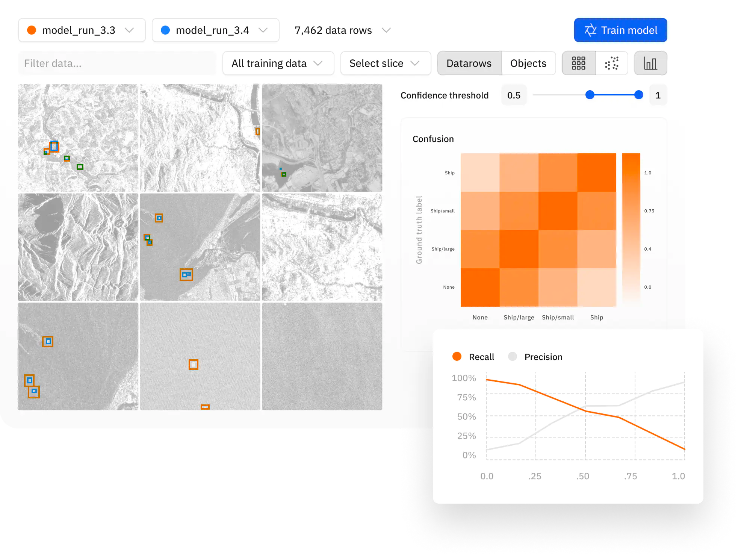Toggle the Precision legend marker
This screenshot has height=560, width=741.
tap(512, 357)
